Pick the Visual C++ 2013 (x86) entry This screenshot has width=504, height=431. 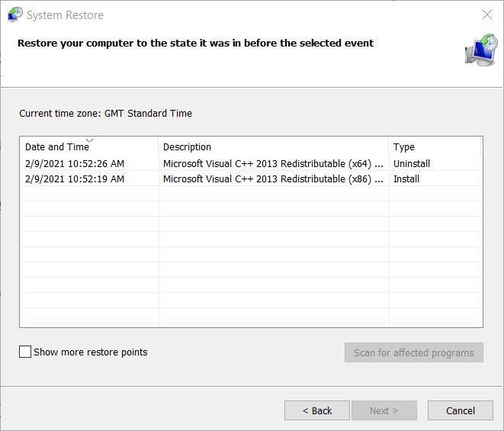pyautogui.click(x=273, y=179)
